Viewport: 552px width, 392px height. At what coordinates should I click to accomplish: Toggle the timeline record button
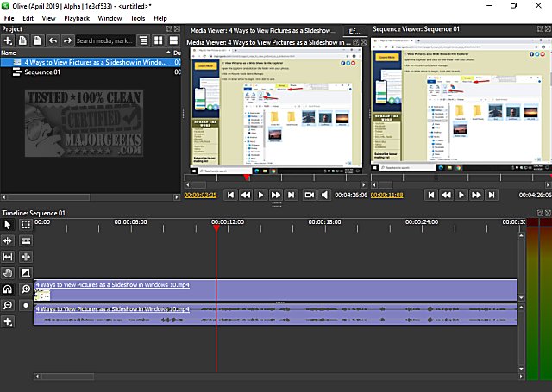tap(26, 306)
